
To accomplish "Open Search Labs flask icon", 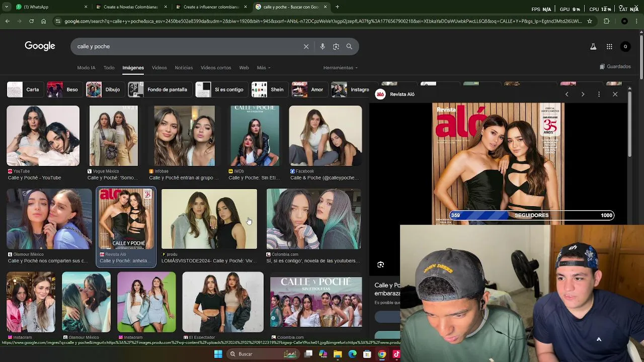I will click(593, 46).
